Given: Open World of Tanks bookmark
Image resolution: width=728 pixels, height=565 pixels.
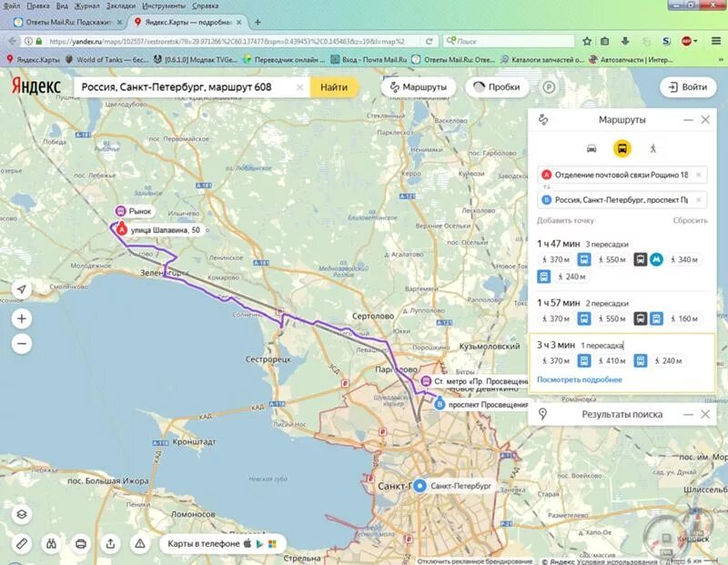Looking at the screenshot, I should point(107,59).
